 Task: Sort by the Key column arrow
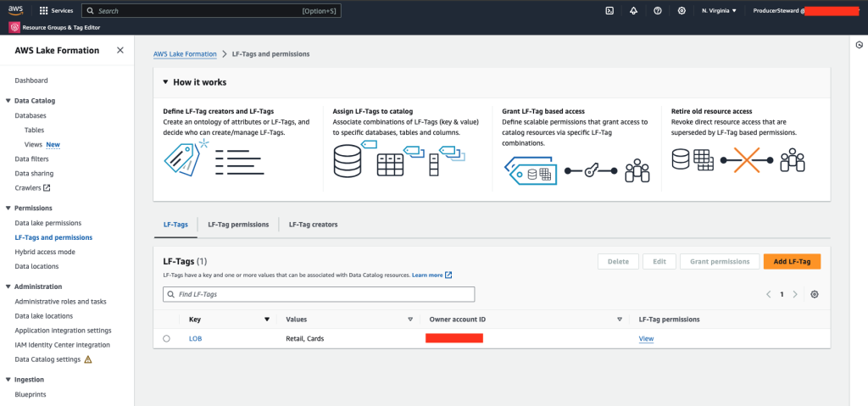pyautogui.click(x=267, y=320)
